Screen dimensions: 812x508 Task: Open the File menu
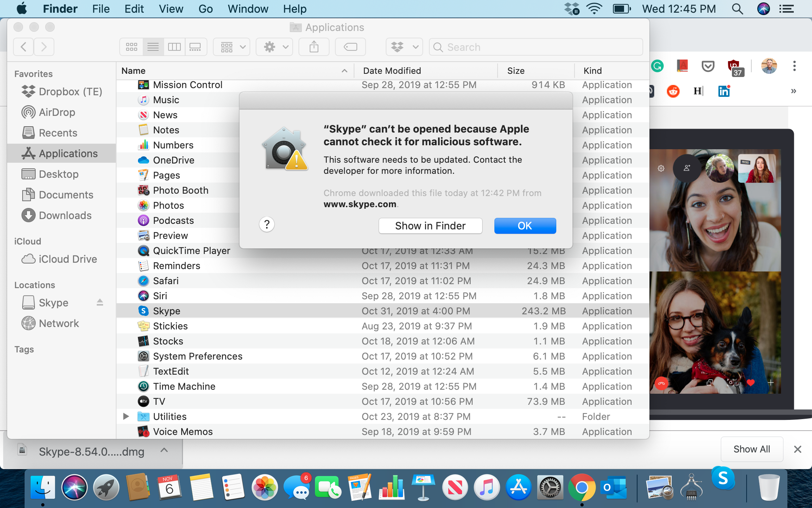click(101, 9)
